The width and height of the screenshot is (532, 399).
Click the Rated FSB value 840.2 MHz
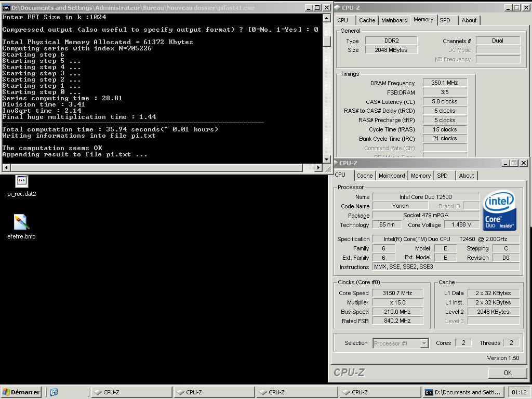click(397, 321)
